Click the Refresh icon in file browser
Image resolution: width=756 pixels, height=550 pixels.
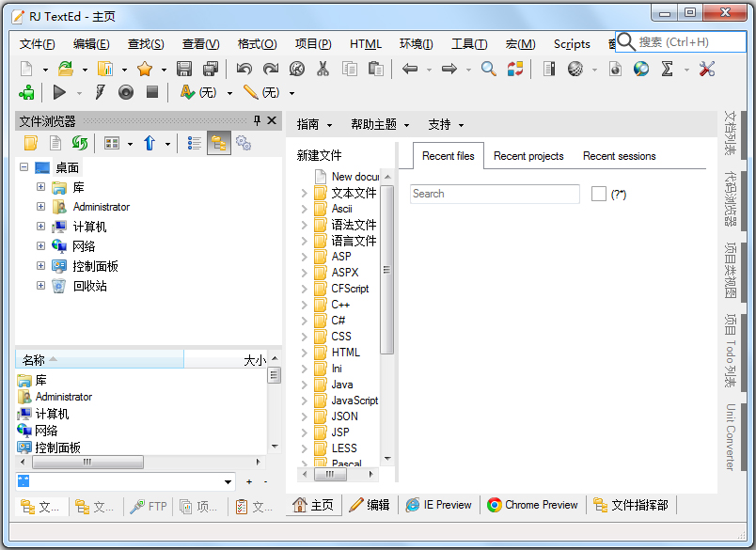click(x=80, y=143)
